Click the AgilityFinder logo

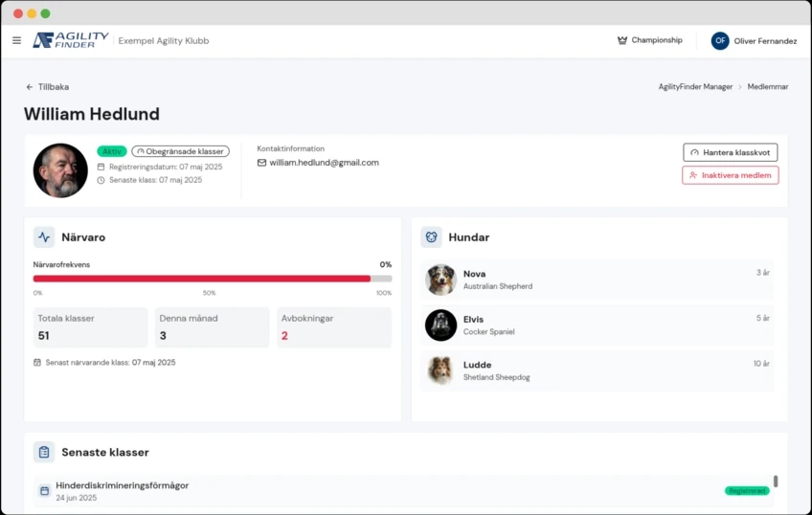click(71, 40)
